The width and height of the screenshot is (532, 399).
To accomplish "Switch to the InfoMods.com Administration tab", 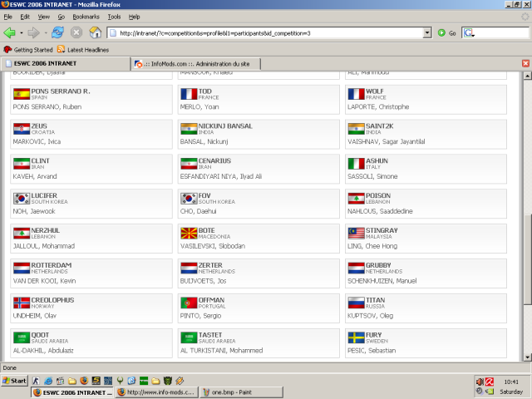I will pos(196,64).
